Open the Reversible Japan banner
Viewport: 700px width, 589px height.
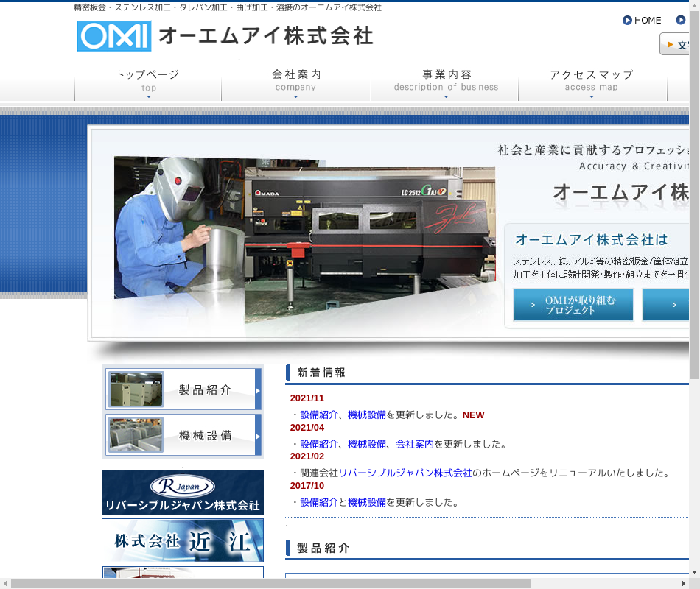(183, 493)
